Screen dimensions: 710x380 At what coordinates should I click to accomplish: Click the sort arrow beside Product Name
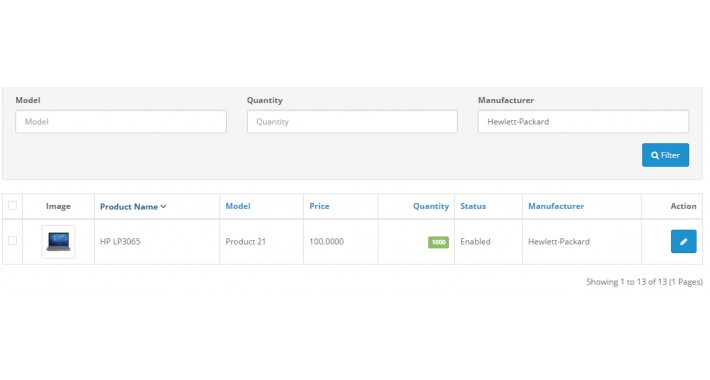tap(163, 207)
